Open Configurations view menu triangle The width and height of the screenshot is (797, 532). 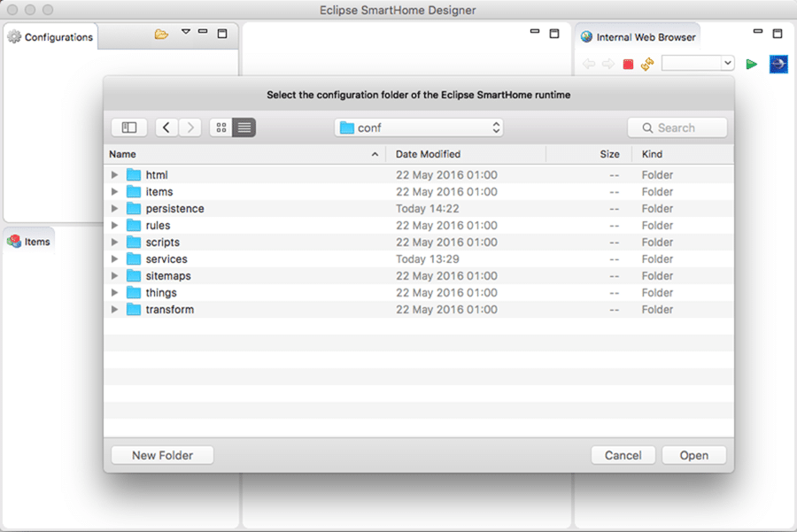tap(186, 32)
